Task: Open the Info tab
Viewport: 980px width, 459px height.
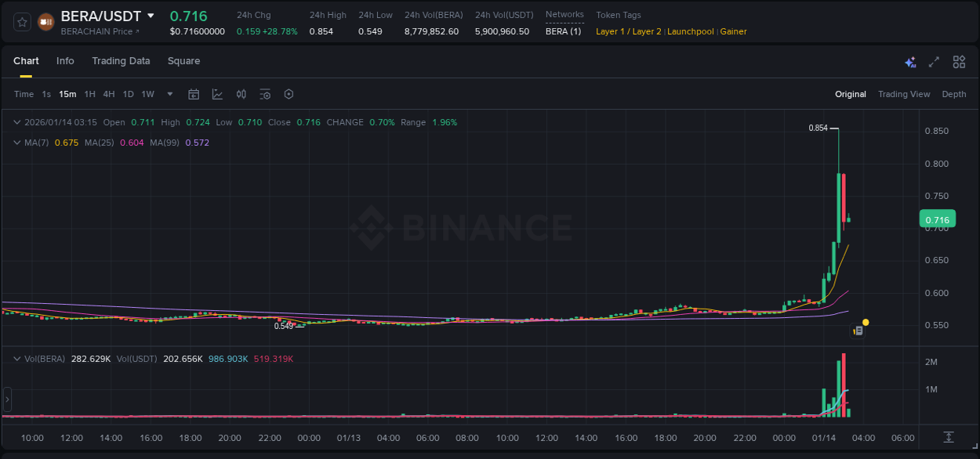Action: (x=65, y=61)
